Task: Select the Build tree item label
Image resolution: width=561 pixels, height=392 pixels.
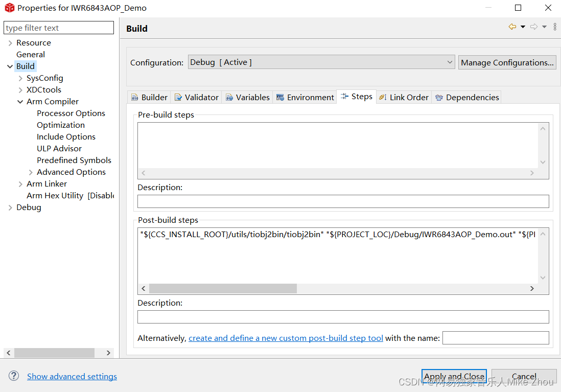Action: [26, 66]
